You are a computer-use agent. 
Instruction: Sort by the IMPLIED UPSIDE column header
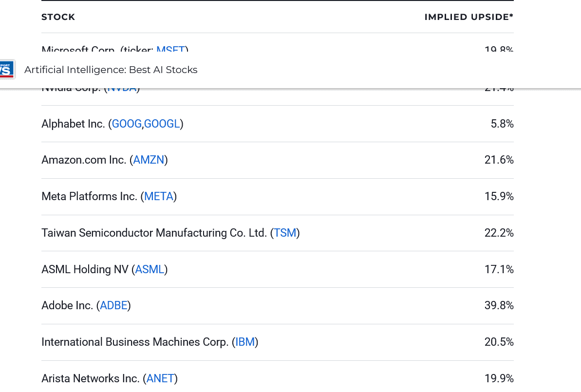[x=469, y=17]
